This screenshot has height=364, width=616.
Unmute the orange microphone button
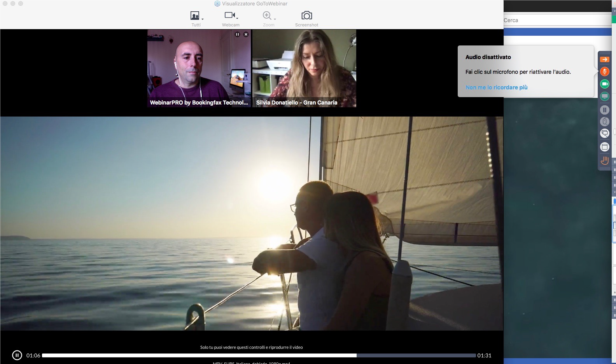click(x=604, y=71)
